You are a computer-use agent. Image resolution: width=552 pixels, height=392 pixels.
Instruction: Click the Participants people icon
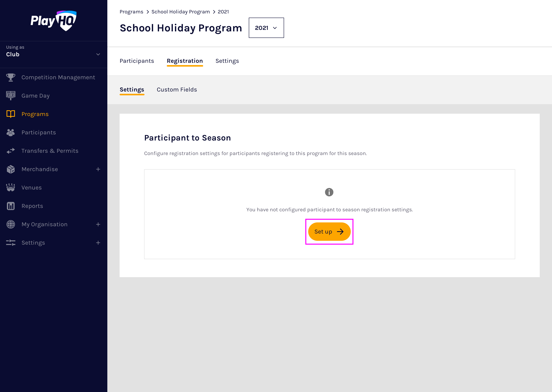coord(11,132)
